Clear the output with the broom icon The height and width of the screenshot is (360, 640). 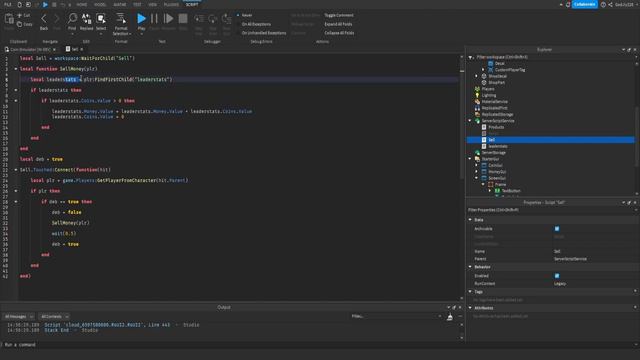coord(450,317)
